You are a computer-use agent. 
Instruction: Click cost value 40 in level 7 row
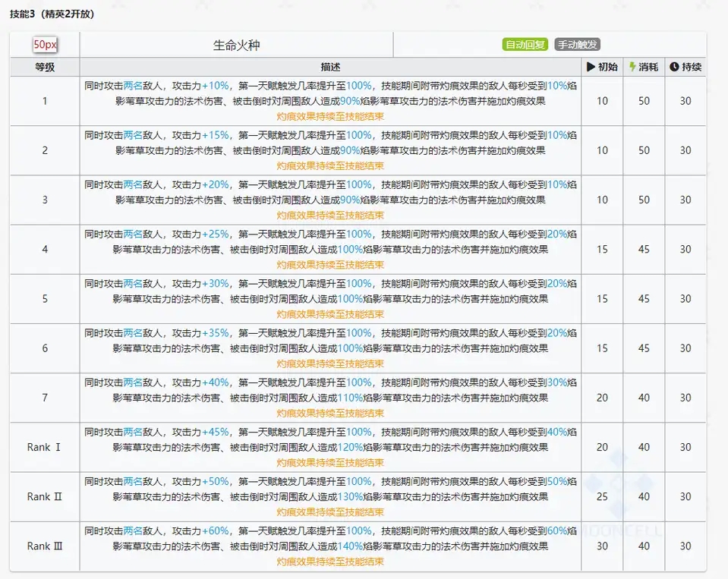pos(644,398)
